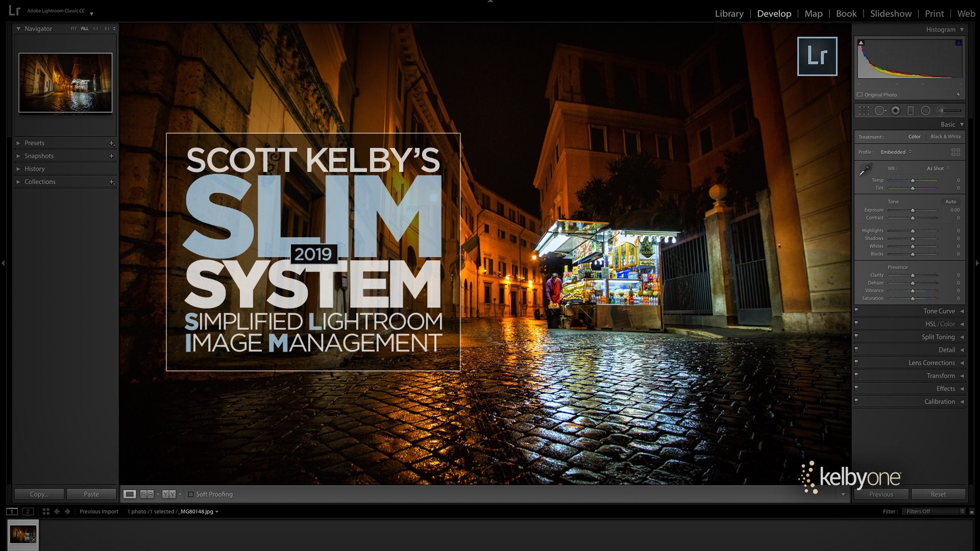Switch to the Print module

pos(934,14)
